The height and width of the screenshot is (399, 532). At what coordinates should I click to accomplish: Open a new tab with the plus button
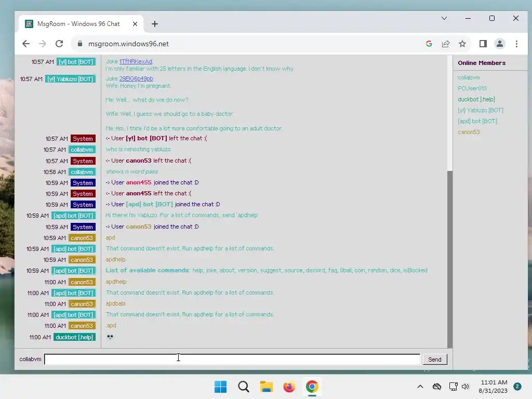coord(155,24)
